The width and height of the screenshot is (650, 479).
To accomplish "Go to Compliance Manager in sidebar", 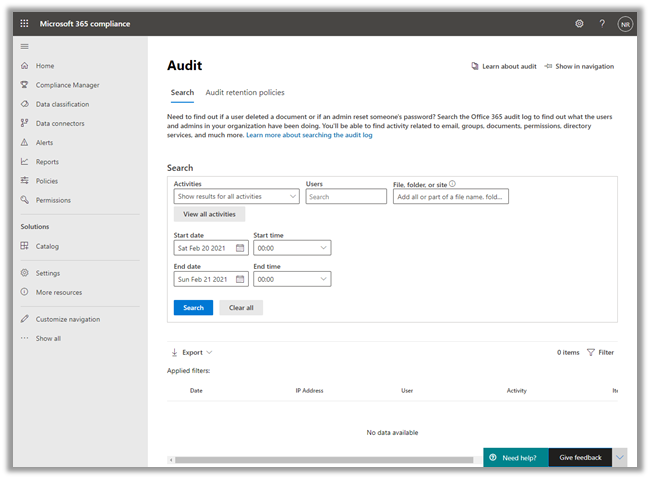I will point(67,85).
